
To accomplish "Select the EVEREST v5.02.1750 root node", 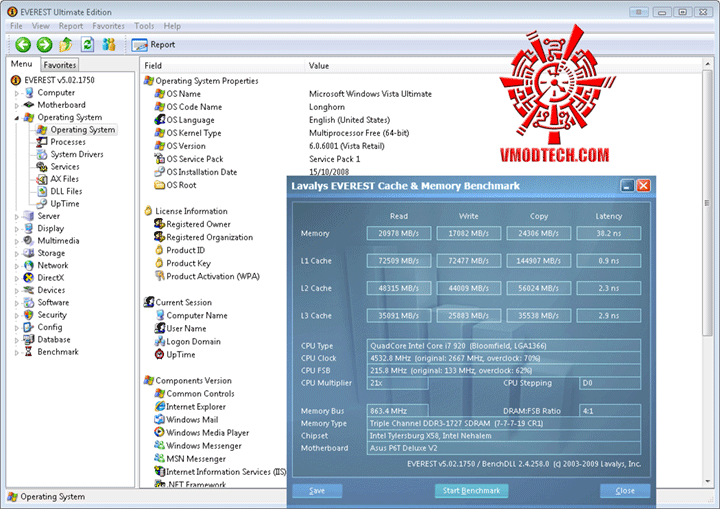I will point(59,80).
